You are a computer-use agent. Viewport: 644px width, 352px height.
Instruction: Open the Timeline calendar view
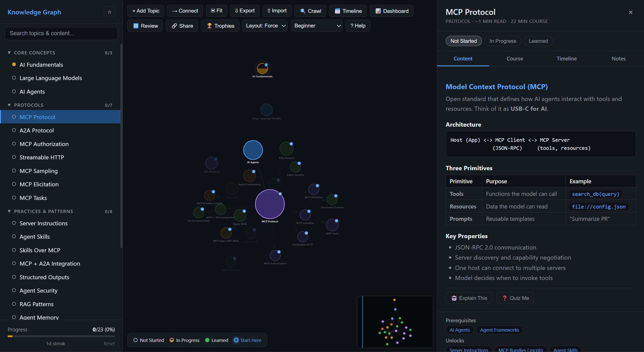[x=348, y=11]
